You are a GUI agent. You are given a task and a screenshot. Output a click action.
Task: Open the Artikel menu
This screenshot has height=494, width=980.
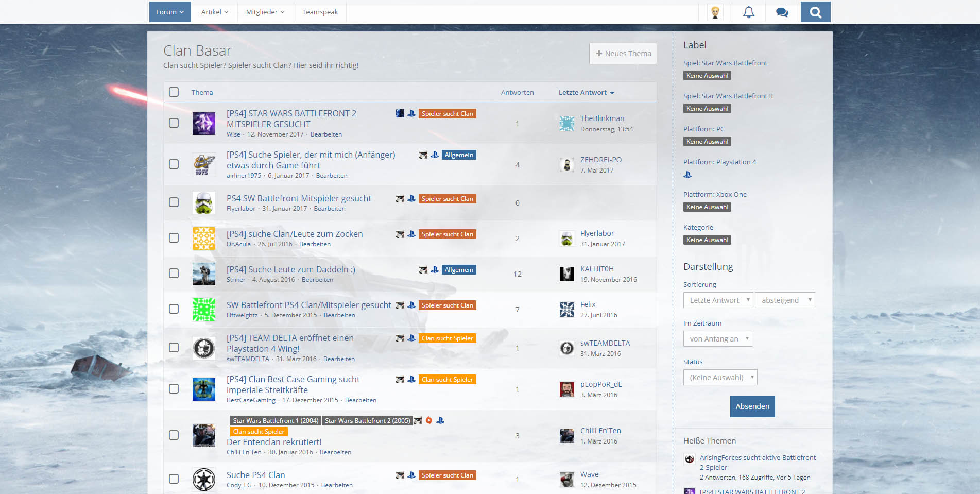pos(215,12)
